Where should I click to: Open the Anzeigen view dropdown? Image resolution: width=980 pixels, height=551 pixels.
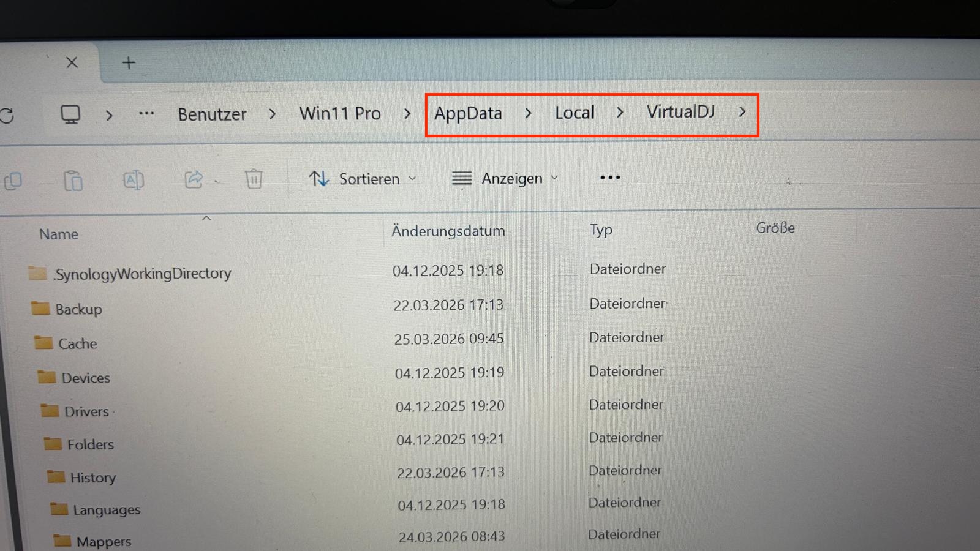pyautogui.click(x=505, y=178)
